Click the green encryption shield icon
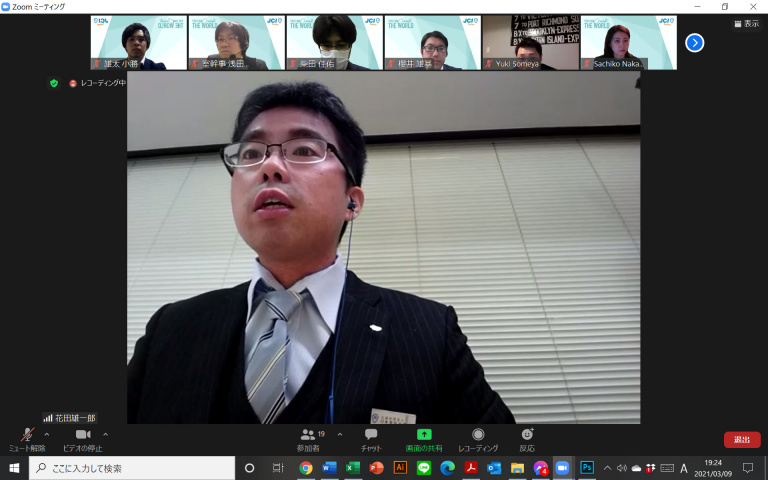Viewport: 768px width, 480px height. tap(54, 83)
